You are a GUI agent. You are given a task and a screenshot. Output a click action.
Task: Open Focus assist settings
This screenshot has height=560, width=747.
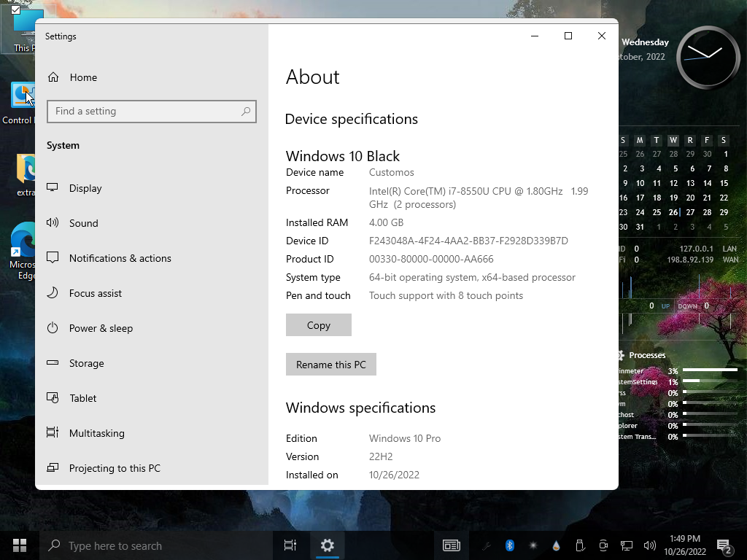95,293
